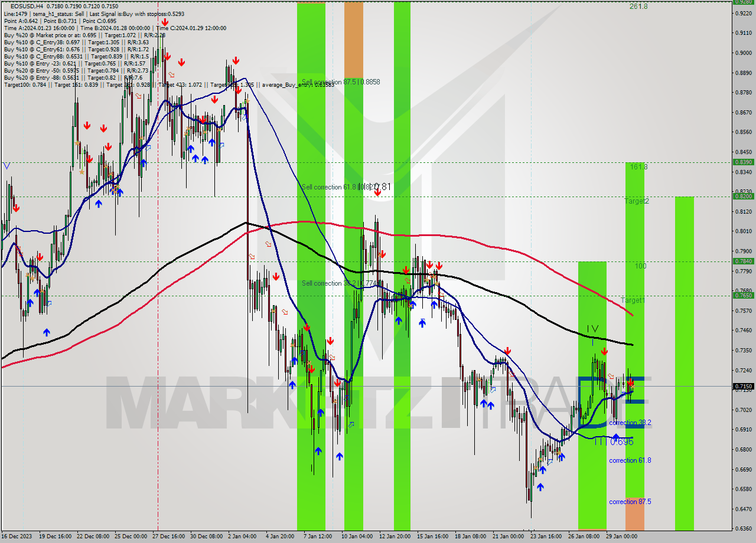Click the 19 Dec 16:00 time label
This screenshot has width=756, height=543.
[56, 537]
